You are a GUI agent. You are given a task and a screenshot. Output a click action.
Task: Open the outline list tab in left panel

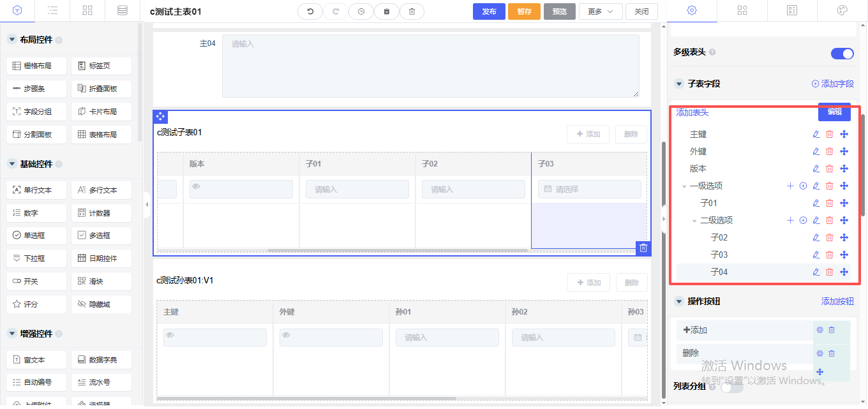(x=53, y=11)
